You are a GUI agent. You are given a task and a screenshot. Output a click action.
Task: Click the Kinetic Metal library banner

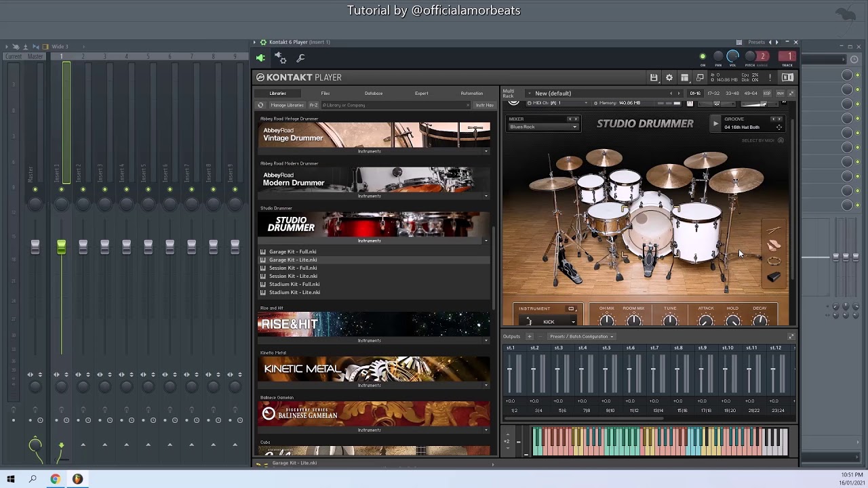click(x=374, y=369)
